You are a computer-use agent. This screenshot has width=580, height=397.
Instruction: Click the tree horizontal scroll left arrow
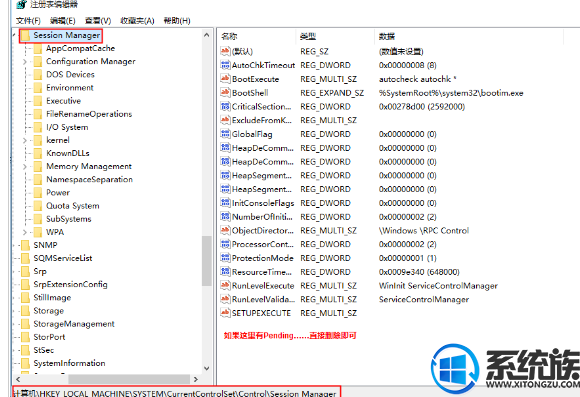point(18,379)
